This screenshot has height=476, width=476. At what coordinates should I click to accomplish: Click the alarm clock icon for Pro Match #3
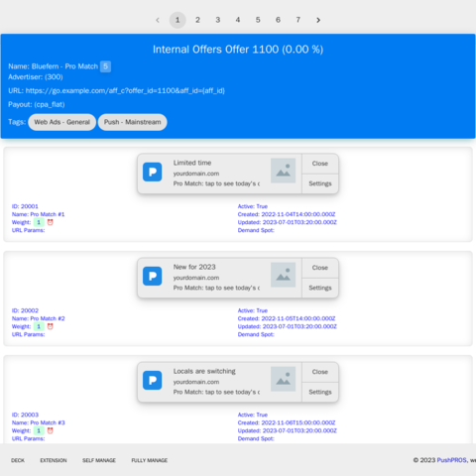click(50, 430)
